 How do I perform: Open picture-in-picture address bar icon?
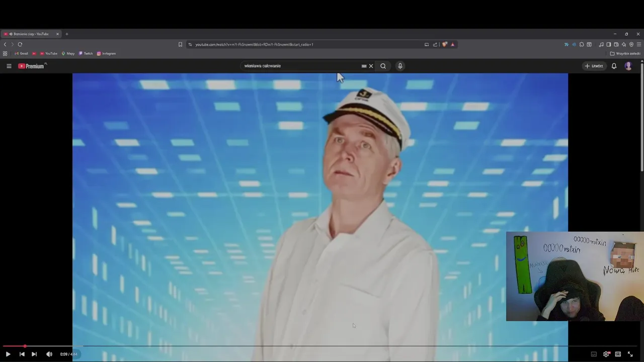click(x=427, y=44)
